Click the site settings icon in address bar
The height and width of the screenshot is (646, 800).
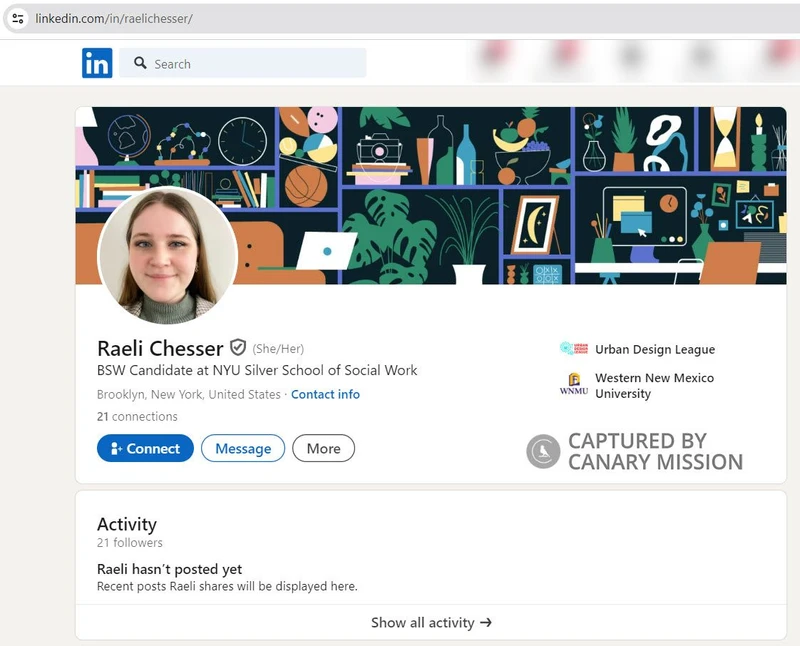[18, 19]
